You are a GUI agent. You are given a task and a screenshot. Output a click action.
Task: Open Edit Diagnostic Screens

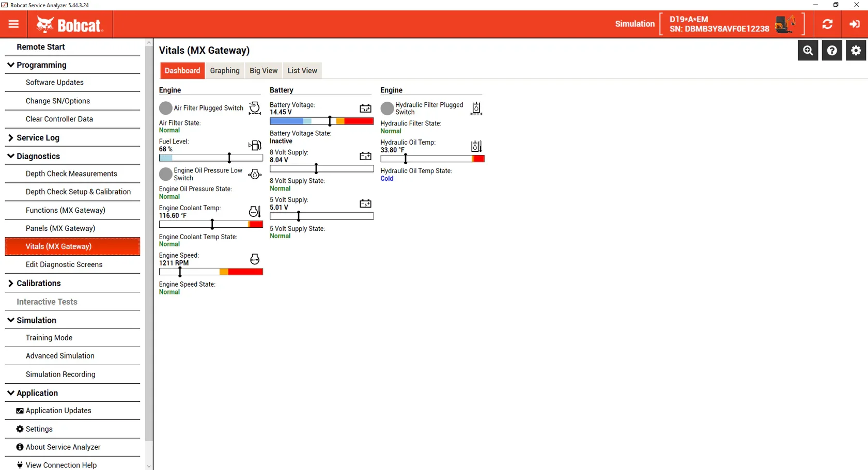[72, 265]
